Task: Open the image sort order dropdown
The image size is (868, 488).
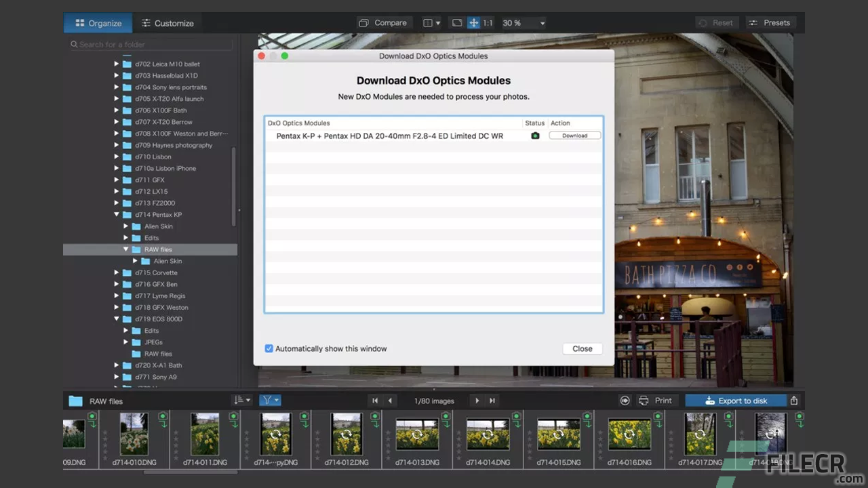Action: pos(242,401)
